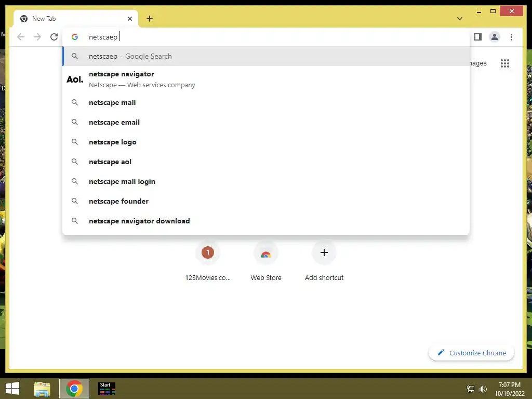Pick the 'netscape mail' suggestion
The width and height of the screenshot is (532, 399).
click(x=266, y=102)
